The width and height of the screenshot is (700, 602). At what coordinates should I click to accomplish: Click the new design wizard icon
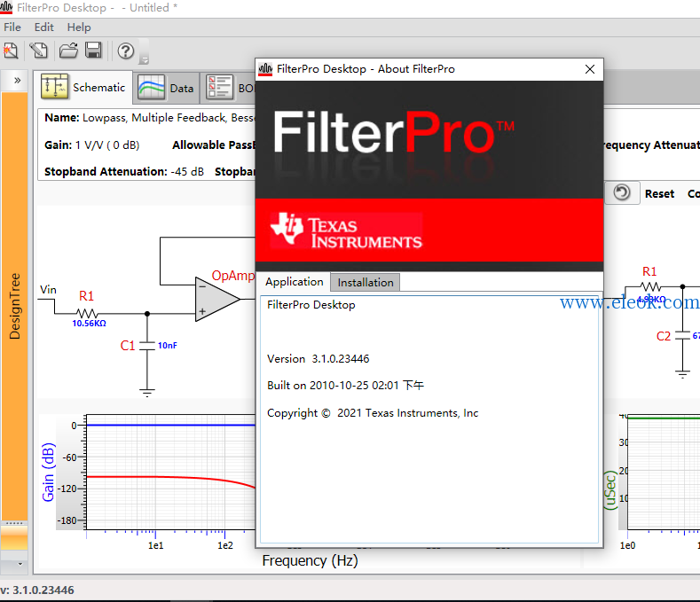(x=11, y=51)
